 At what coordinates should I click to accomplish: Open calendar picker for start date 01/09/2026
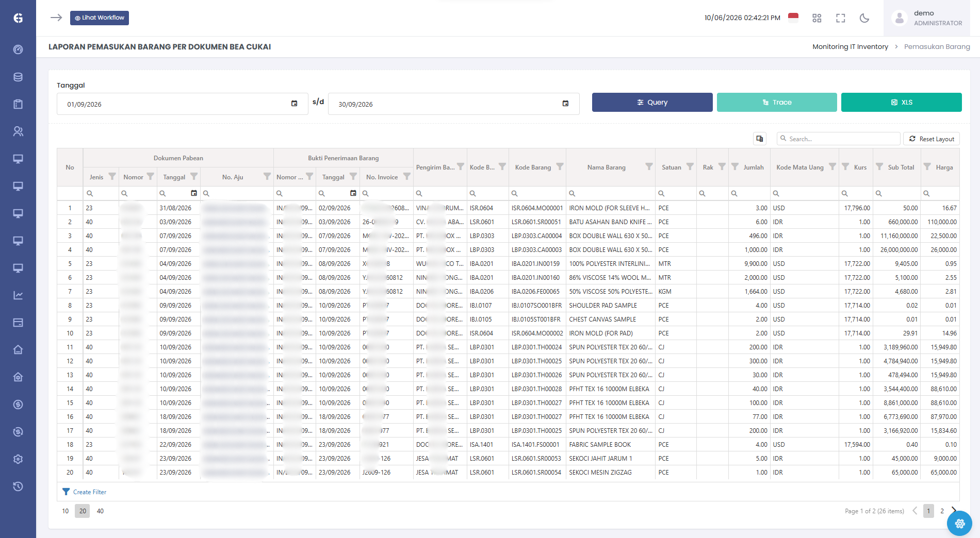294,104
